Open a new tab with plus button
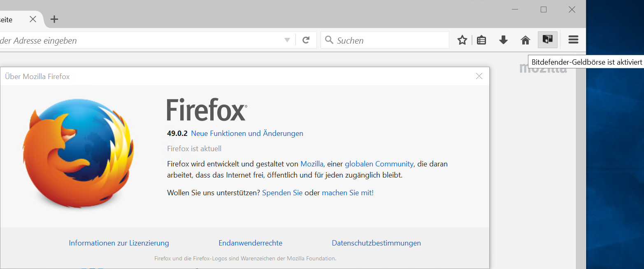The width and height of the screenshot is (644, 269). (x=54, y=19)
